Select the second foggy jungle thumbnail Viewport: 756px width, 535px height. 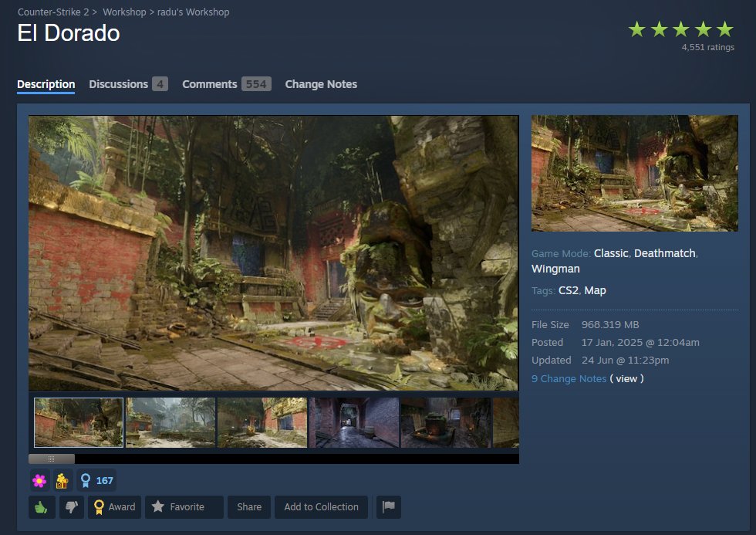pyautogui.click(x=170, y=422)
